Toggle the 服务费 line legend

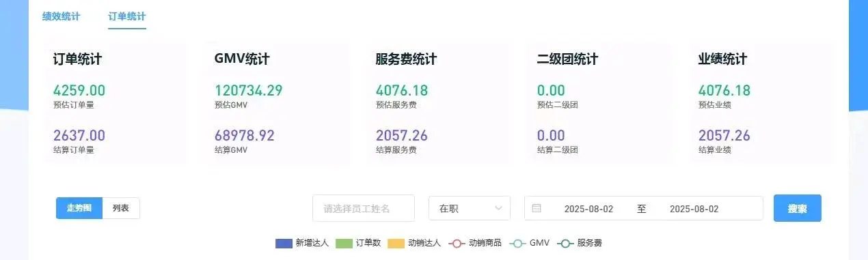tap(580, 243)
